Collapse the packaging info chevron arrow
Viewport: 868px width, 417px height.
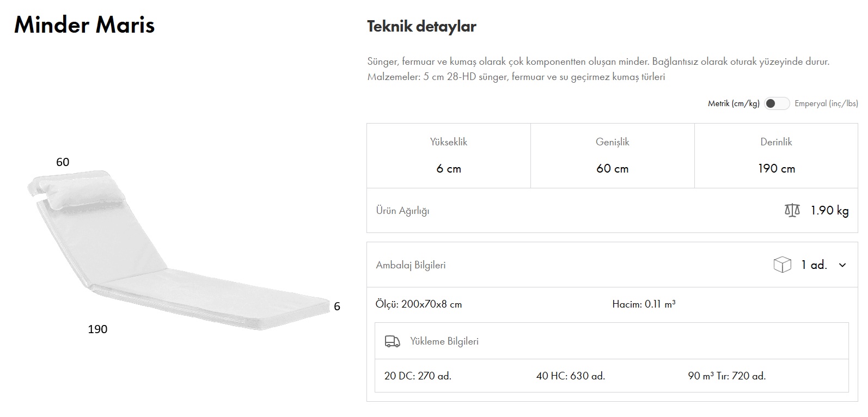point(842,265)
